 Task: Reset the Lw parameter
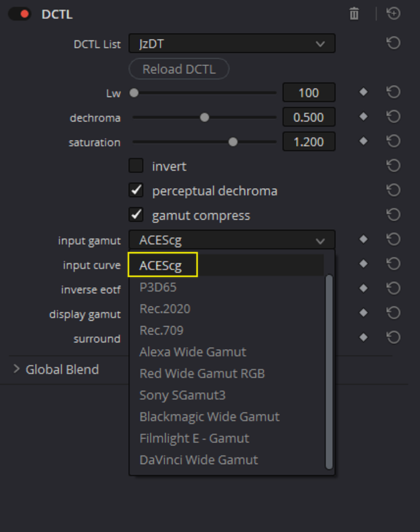pos(393,92)
